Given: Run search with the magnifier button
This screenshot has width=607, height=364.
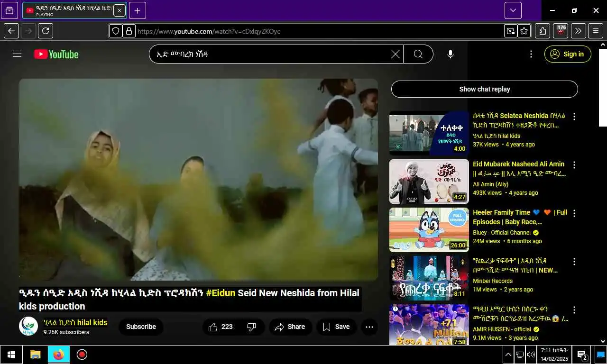Looking at the screenshot, I should 418,54.
